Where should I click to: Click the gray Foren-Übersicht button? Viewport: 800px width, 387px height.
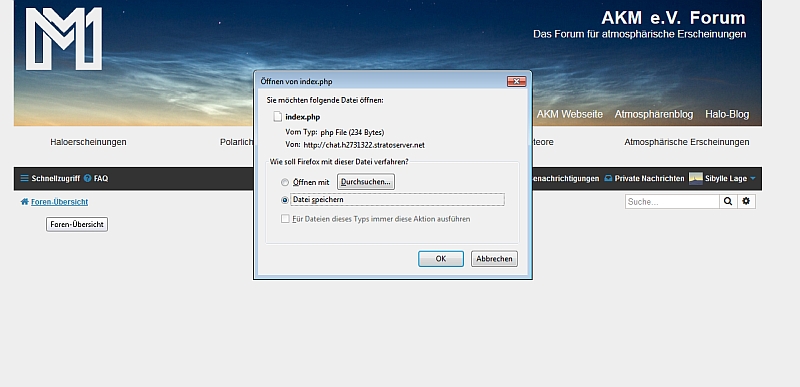pyautogui.click(x=77, y=224)
